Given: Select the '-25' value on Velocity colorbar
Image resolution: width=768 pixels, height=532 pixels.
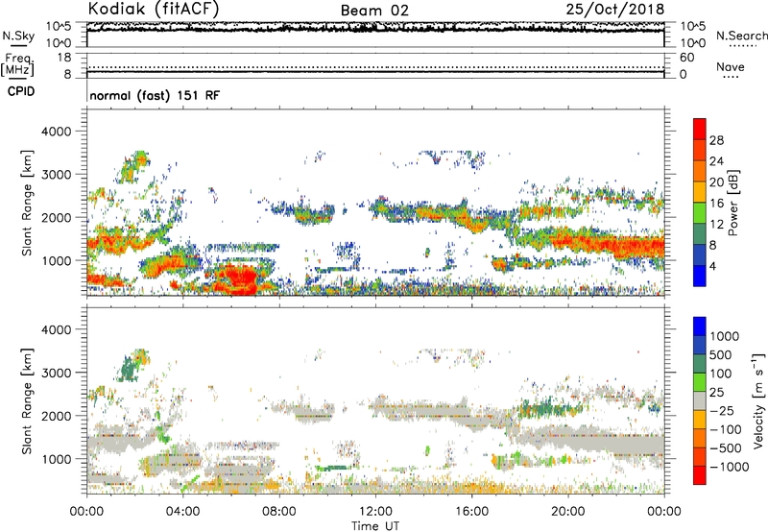Looking at the screenshot, I should [x=722, y=410].
